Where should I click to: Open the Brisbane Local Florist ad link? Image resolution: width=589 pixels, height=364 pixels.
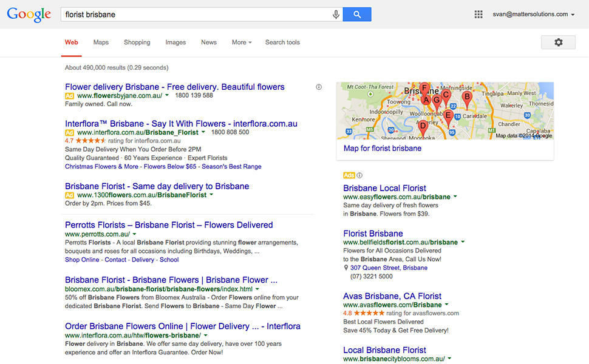(x=384, y=188)
